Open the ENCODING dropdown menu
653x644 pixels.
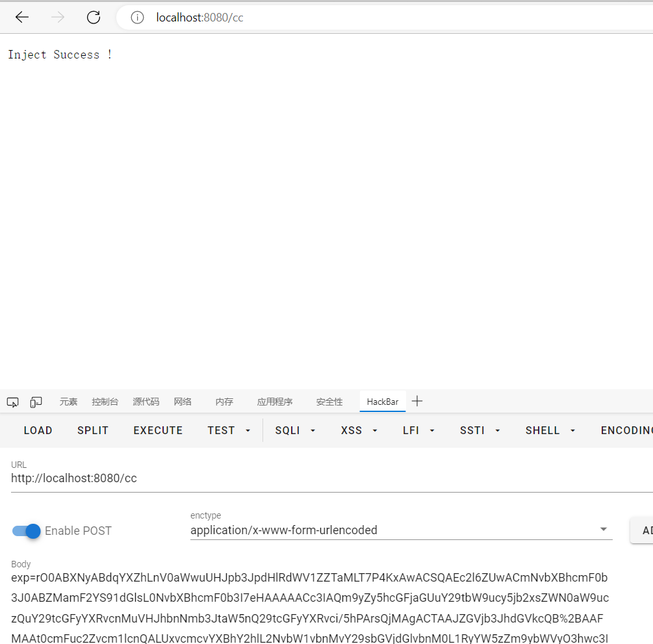click(627, 430)
